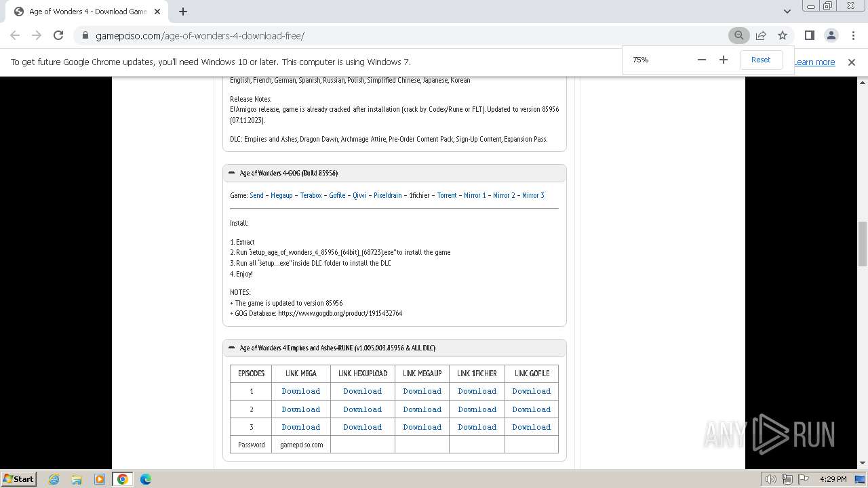Open the Megaup download link
The image size is (868, 488).
coord(281,195)
